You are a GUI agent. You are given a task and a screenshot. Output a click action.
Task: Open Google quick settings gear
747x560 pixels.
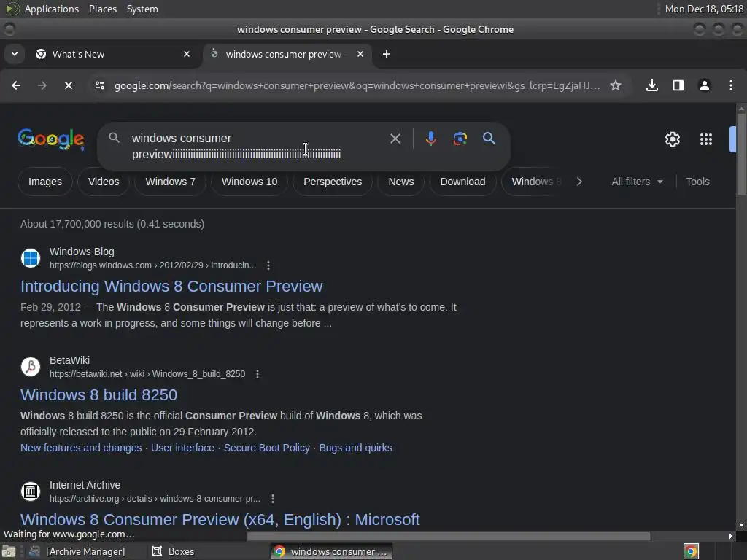(x=672, y=139)
